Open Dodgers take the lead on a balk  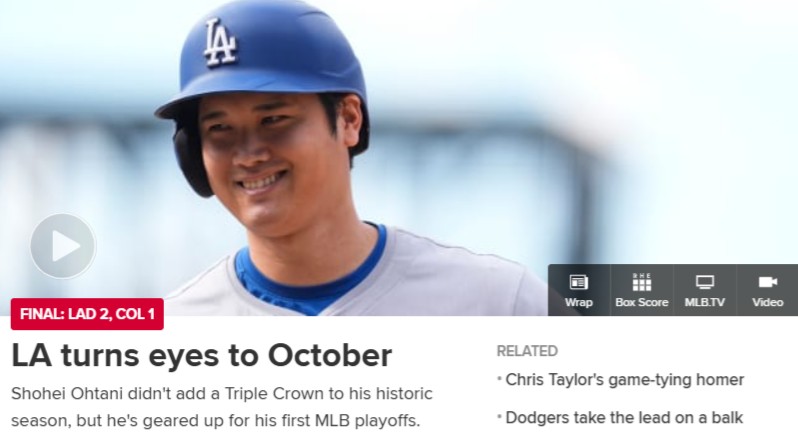tap(624, 418)
